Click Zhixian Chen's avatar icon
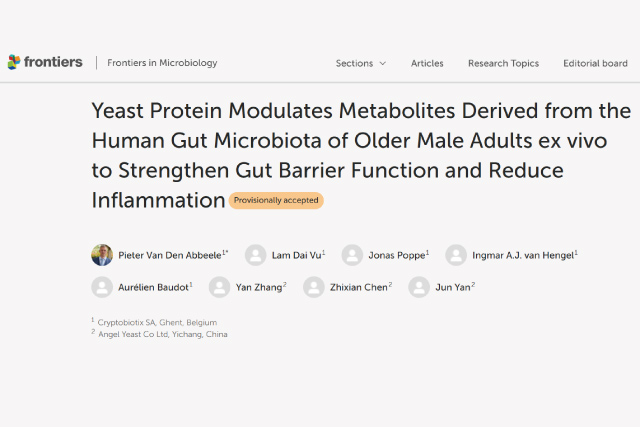Screen dimensions: 640x427 pos(314,288)
